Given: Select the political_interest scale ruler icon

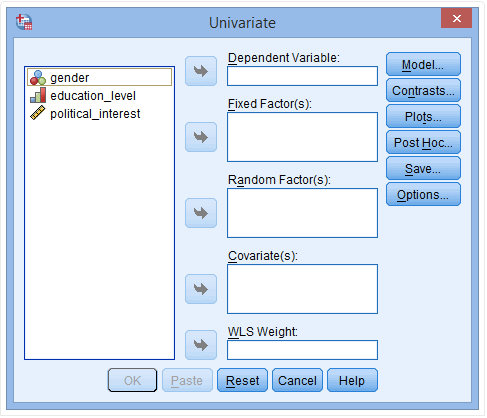Looking at the screenshot, I should click(x=38, y=113).
